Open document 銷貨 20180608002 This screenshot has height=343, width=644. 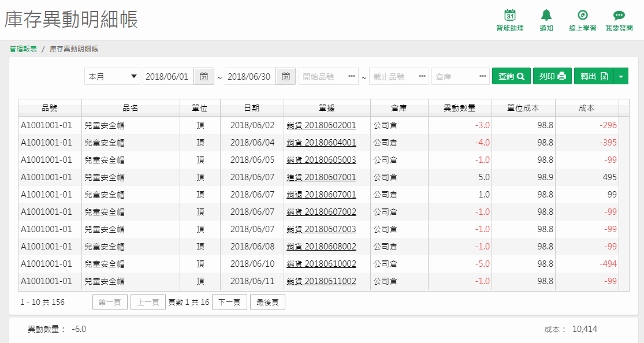tap(321, 247)
